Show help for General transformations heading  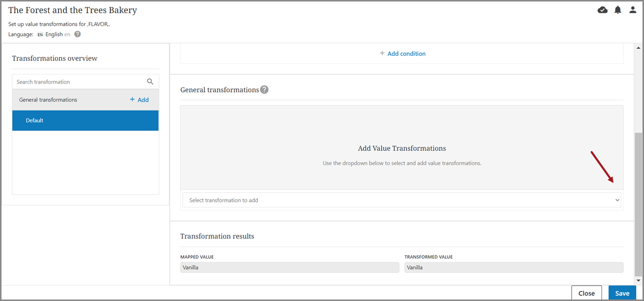264,90
